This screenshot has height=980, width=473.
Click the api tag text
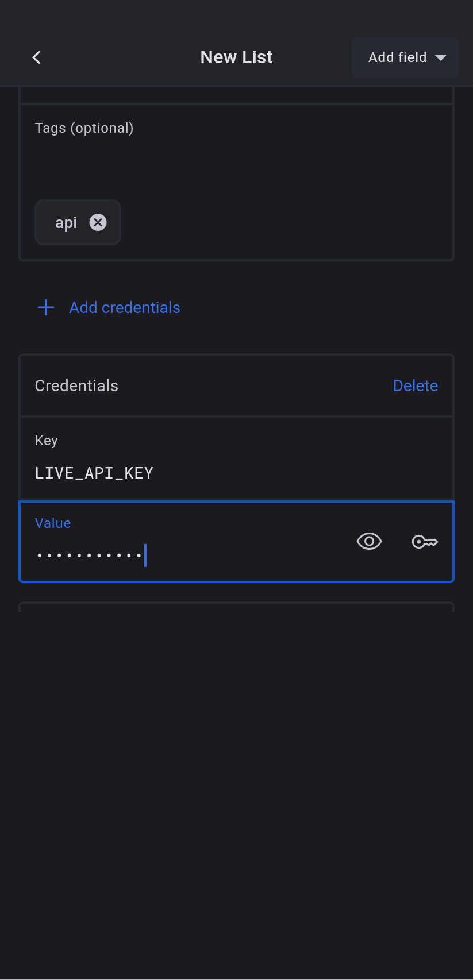tap(66, 223)
